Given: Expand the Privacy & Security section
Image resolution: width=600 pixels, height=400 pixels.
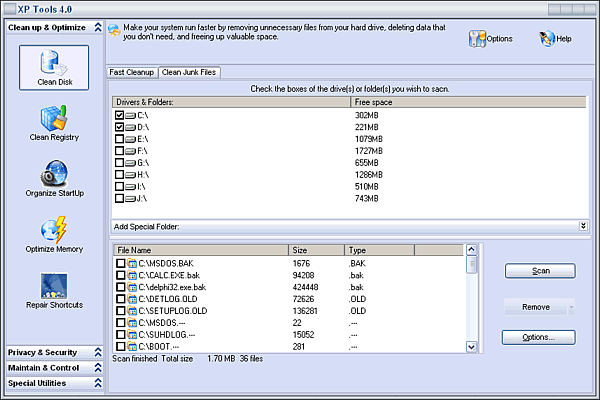Looking at the screenshot, I should pos(98,352).
